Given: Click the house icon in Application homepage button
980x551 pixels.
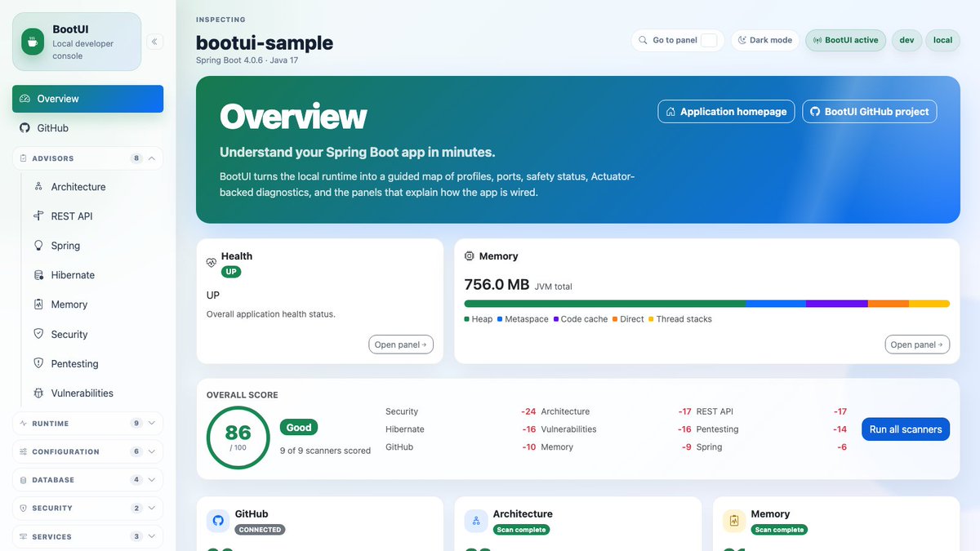Looking at the screenshot, I should tap(671, 112).
